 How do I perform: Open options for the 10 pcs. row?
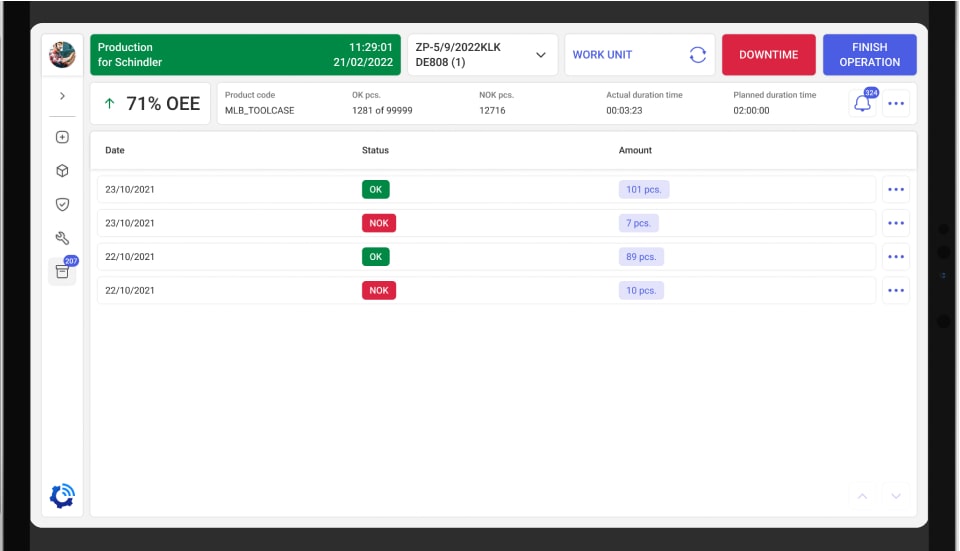(x=896, y=290)
